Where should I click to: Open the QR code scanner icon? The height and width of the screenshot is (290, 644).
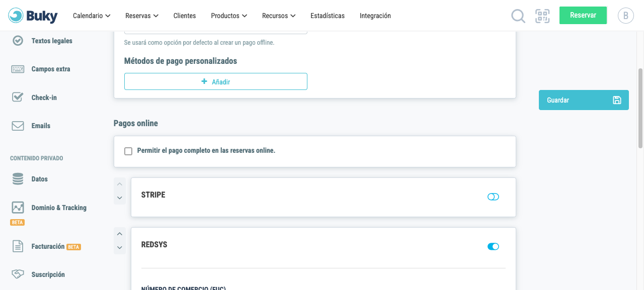(x=542, y=16)
